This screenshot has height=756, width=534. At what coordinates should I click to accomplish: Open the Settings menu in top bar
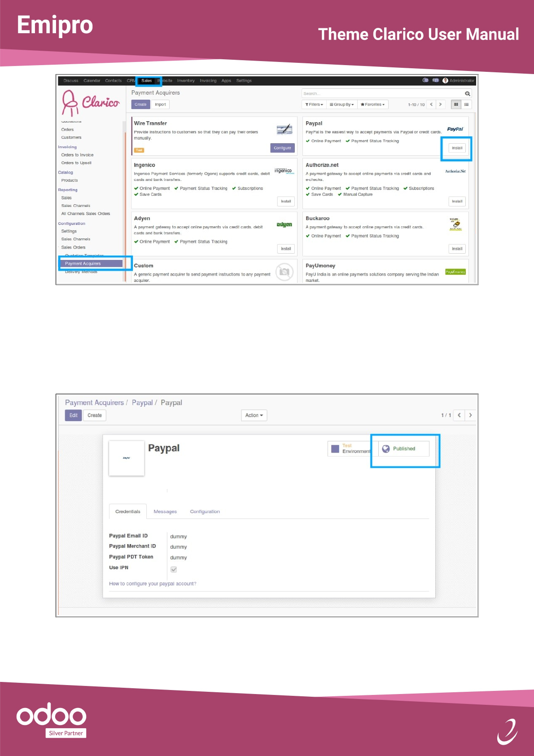tap(244, 81)
